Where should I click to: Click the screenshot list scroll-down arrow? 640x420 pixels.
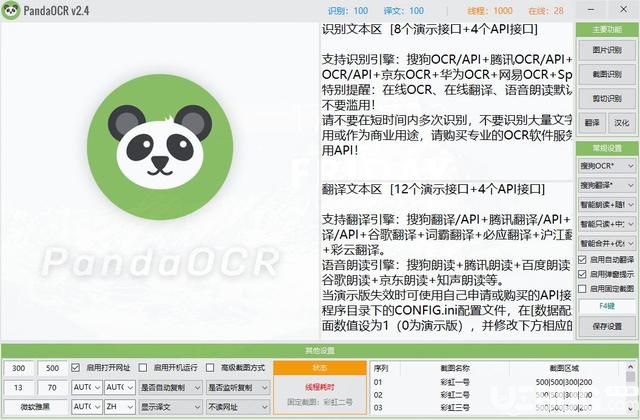pyautogui.click(x=631, y=409)
